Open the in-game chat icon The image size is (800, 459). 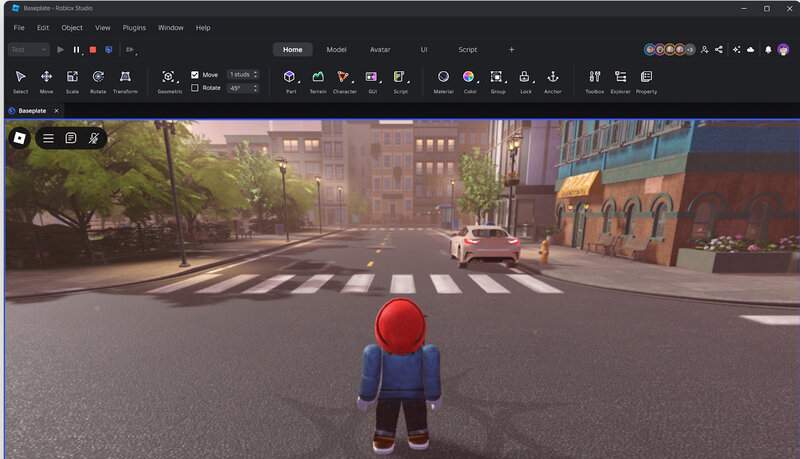71,138
